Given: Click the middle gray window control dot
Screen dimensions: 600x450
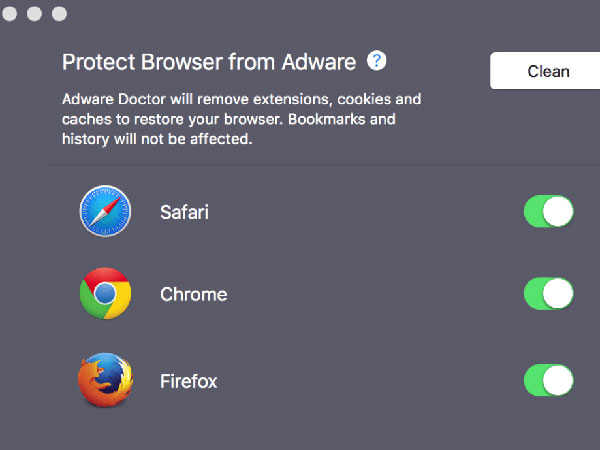Looking at the screenshot, I should pos(34,14).
